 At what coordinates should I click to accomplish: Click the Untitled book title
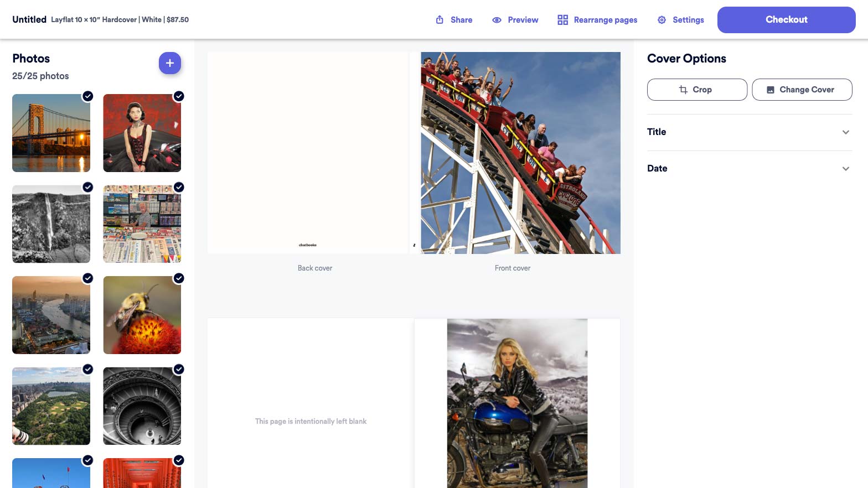tap(29, 19)
